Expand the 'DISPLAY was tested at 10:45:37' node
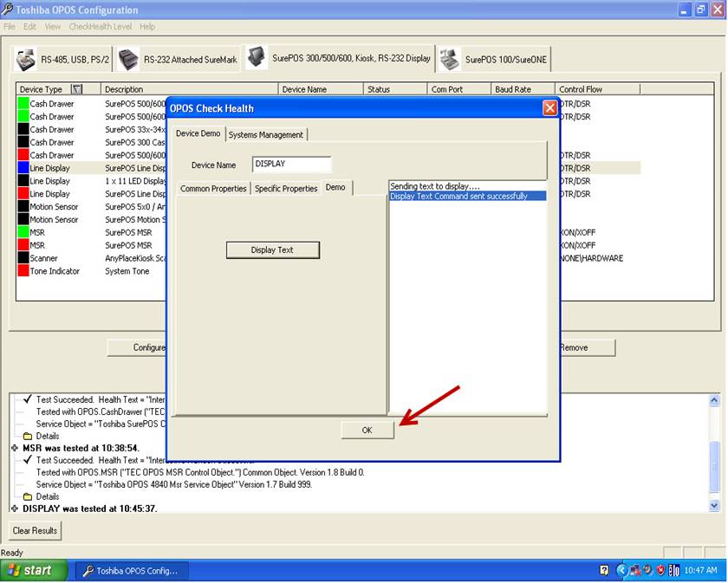Image resolution: width=728 pixels, height=583 pixels. coord(15,509)
